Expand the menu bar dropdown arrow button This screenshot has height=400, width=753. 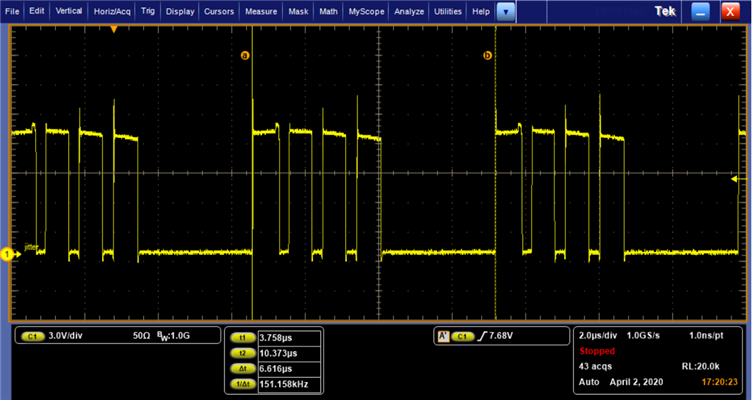(x=507, y=11)
